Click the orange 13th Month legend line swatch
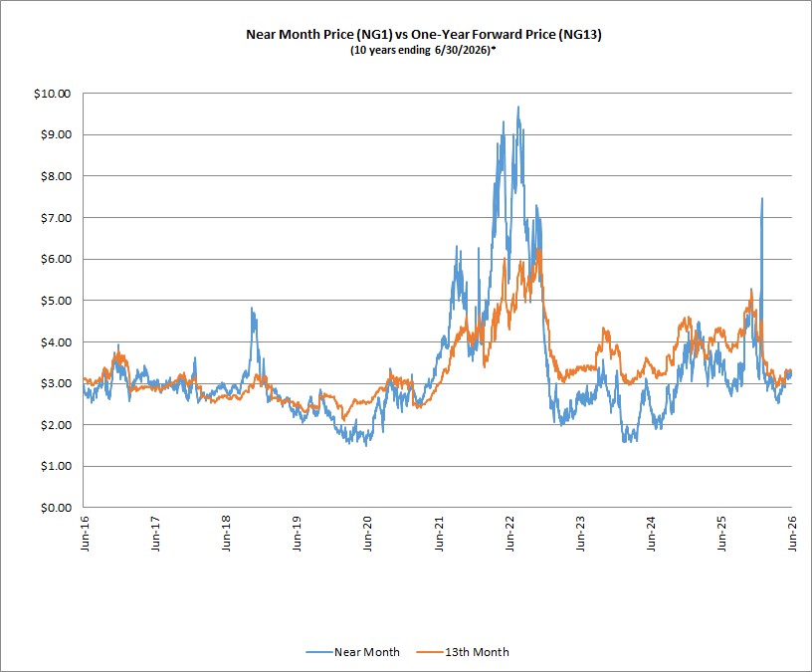Viewport: 812px width, 672px height. point(430,652)
